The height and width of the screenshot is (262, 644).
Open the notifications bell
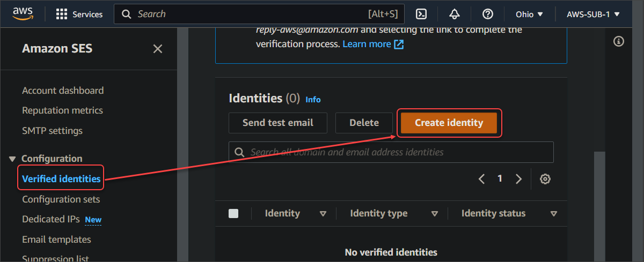tap(455, 14)
